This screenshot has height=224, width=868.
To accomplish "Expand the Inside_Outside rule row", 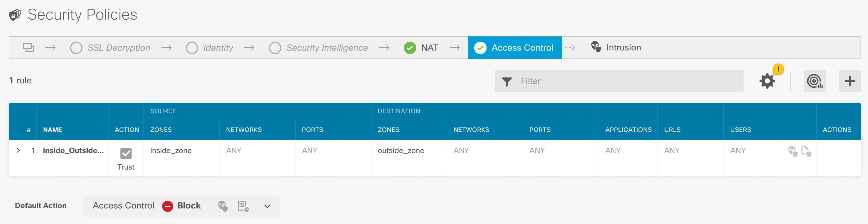I will 19,151.
